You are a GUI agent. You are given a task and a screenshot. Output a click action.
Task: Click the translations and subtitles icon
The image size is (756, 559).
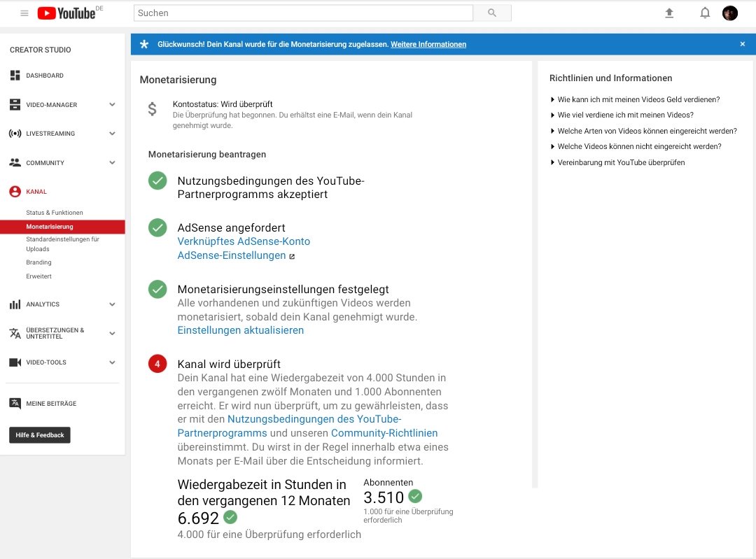15,333
